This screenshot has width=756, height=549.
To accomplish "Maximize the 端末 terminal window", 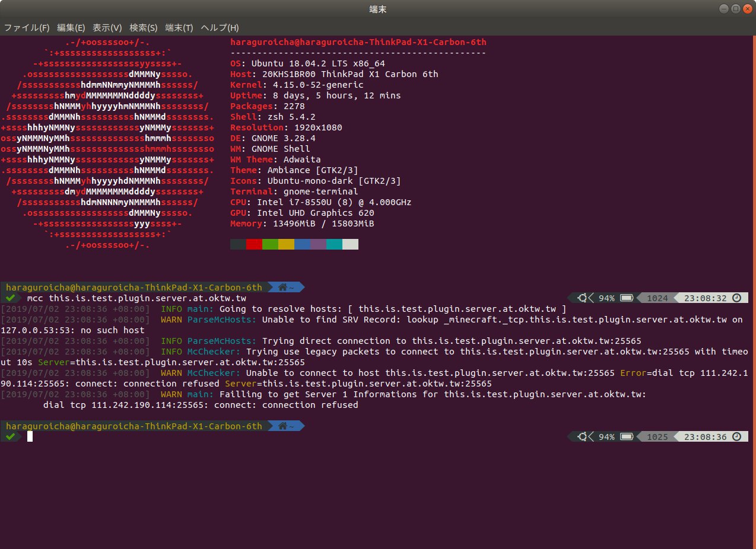I will (735, 8).
